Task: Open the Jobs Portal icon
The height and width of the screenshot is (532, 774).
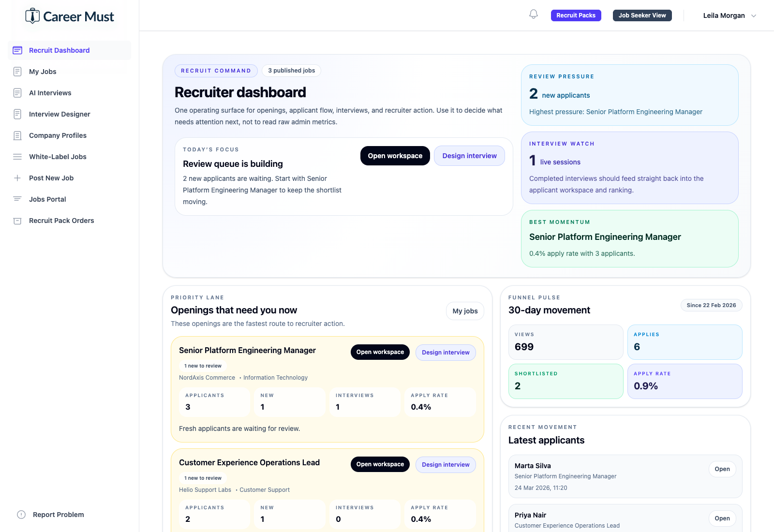Action: click(x=17, y=199)
